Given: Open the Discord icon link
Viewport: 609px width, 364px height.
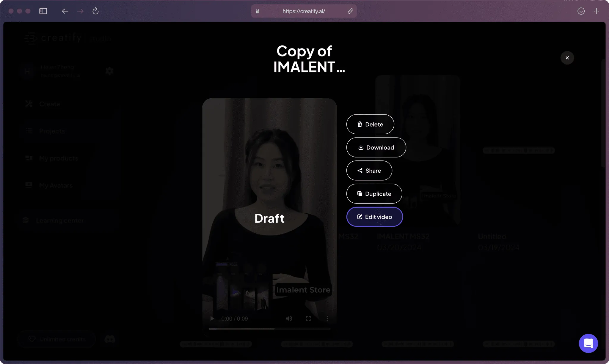Looking at the screenshot, I should (x=110, y=339).
